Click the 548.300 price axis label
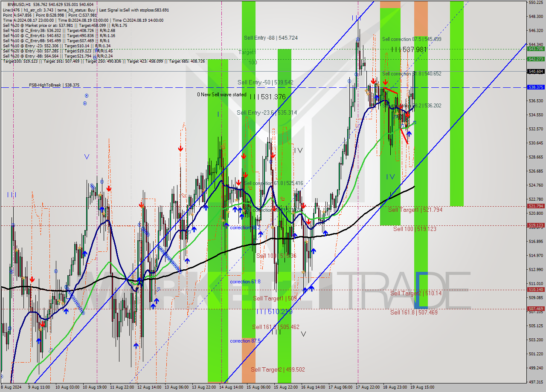 536,16
